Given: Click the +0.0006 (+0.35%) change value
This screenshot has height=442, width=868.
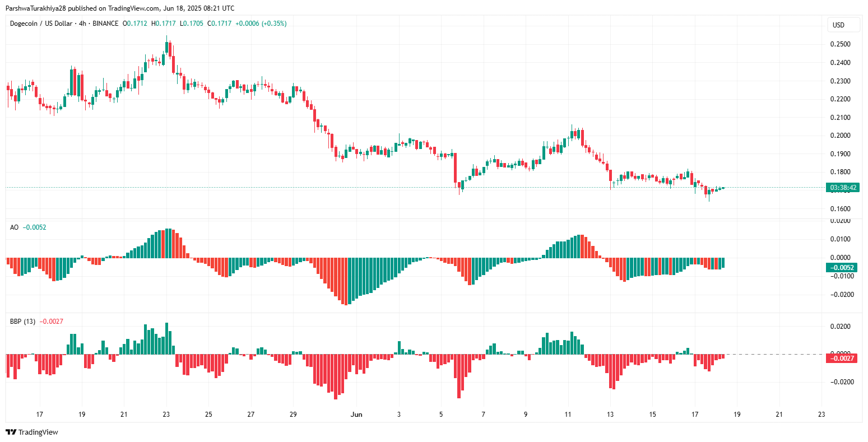Looking at the screenshot, I should click(x=261, y=24).
